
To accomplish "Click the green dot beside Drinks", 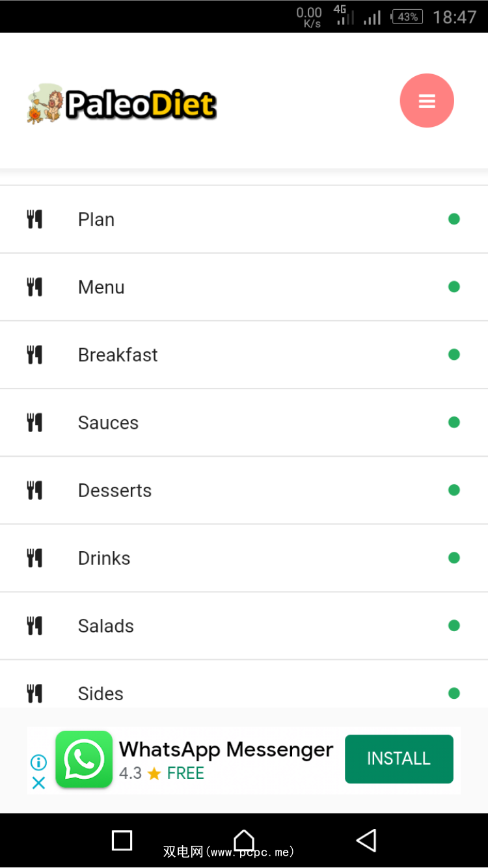I will (x=454, y=558).
